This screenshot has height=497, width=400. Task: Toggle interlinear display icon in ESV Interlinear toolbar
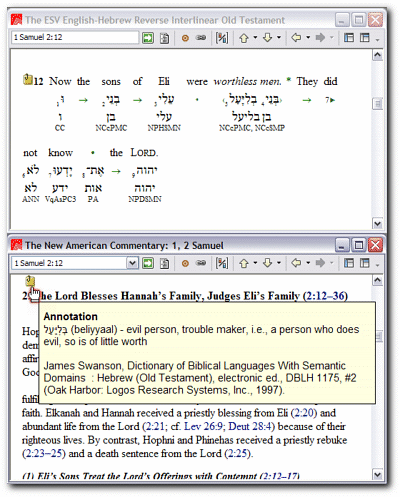(222, 38)
